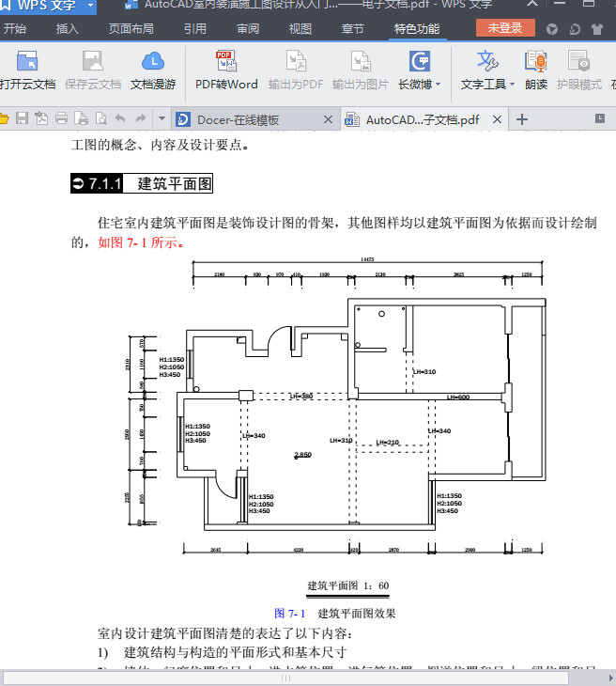Click heading 7.1.1 建筑平面图

142,183
